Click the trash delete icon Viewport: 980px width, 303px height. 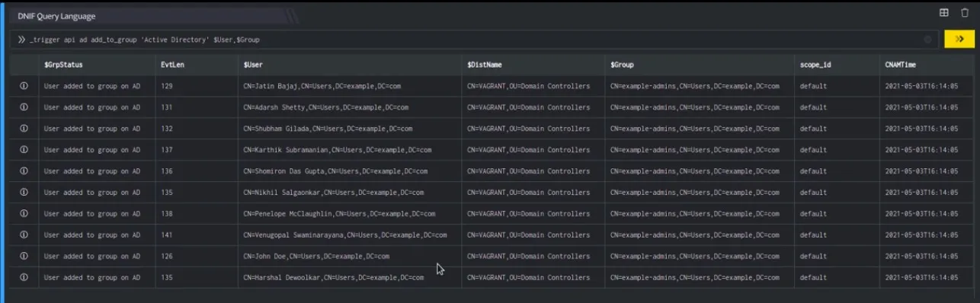click(965, 12)
